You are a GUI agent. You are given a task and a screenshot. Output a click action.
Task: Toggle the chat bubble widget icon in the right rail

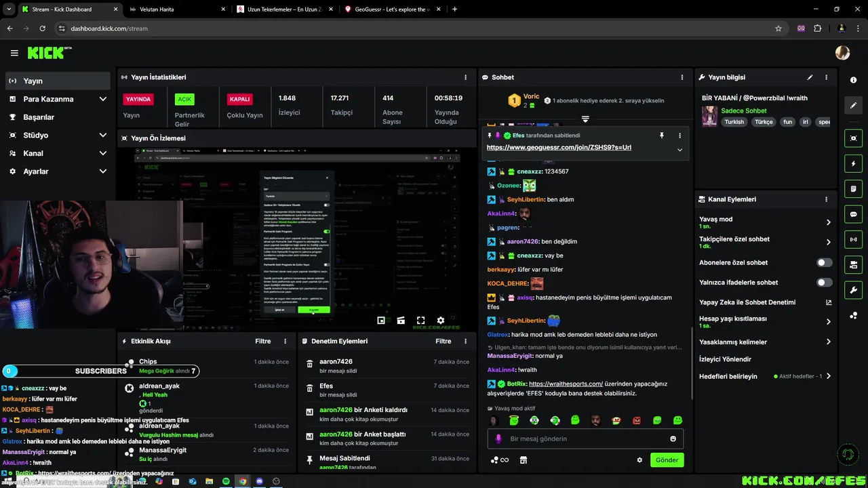tap(853, 214)
